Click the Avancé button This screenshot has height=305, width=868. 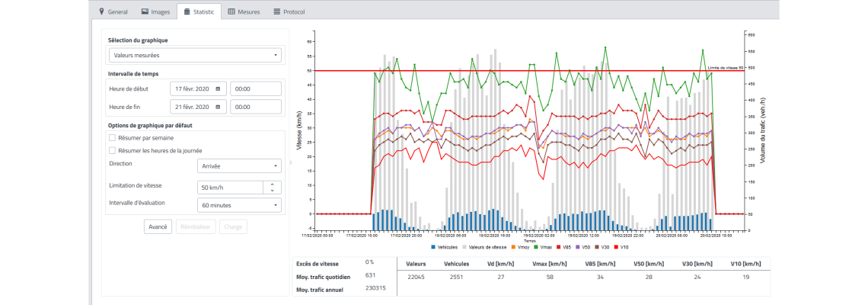158,226
